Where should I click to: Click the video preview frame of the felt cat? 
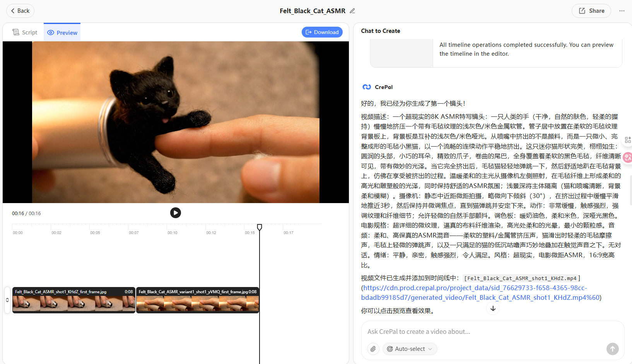176,122
